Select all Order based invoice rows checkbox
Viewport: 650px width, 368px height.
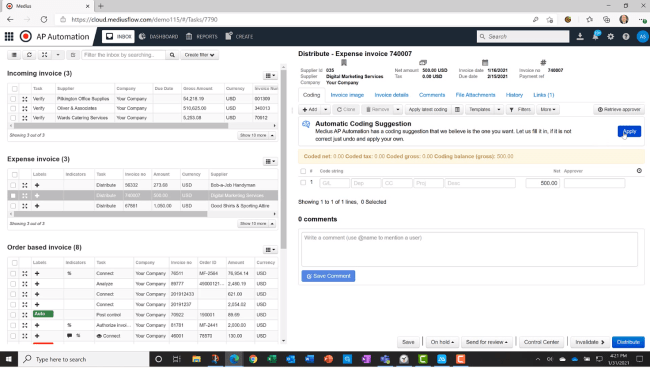point(15,263)
